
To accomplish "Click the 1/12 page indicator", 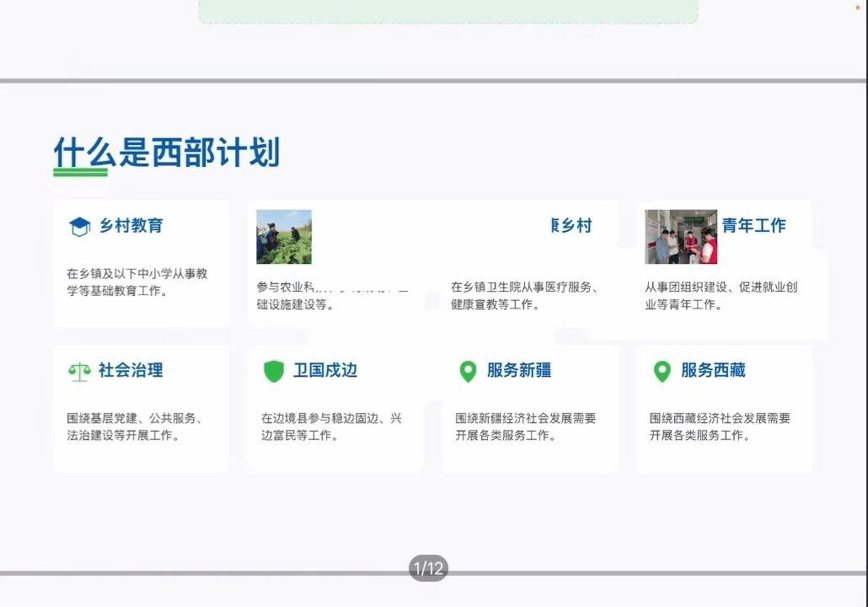I will pos(428,568).
